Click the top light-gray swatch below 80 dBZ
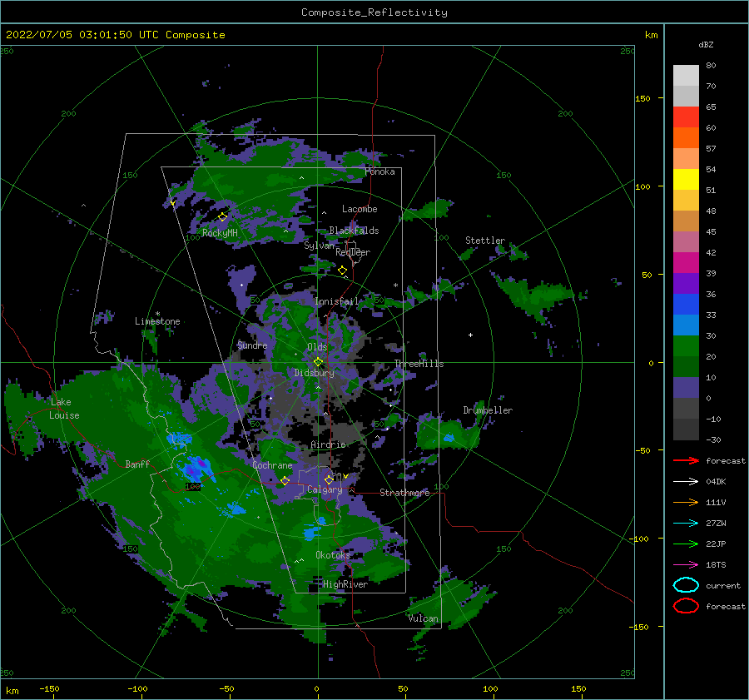Screen dimensions: 749x700 pos(686,76)
